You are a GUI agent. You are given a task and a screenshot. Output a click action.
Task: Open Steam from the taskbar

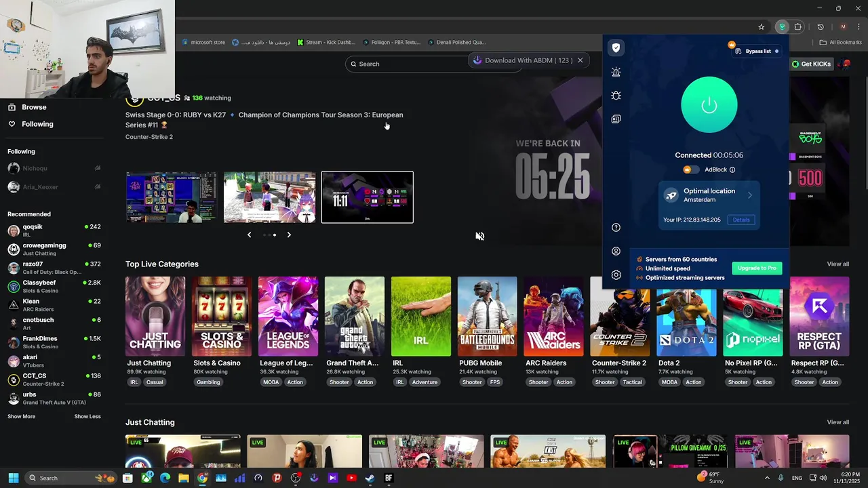tap(370, 478)
